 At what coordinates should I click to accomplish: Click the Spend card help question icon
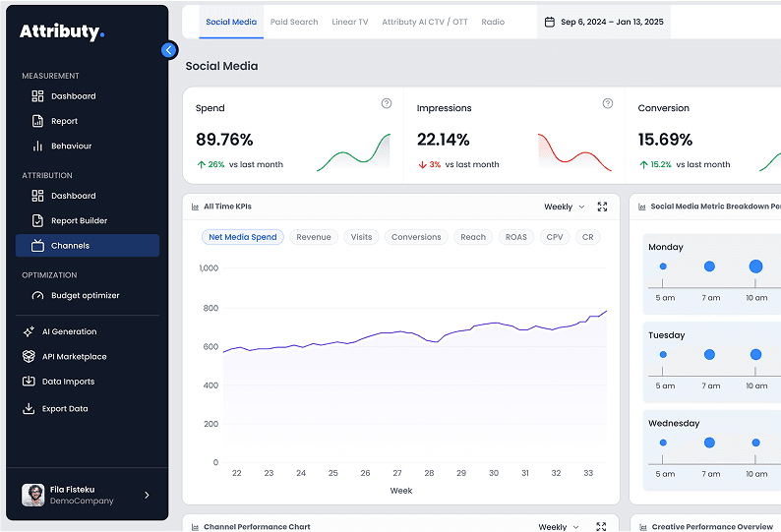[387, 103]
